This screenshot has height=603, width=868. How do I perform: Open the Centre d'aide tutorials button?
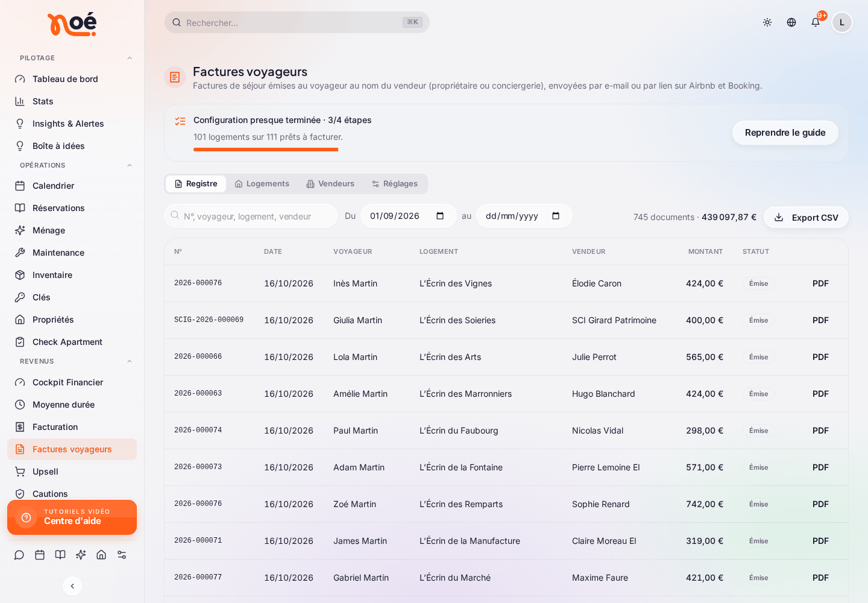tap(72, 517)
